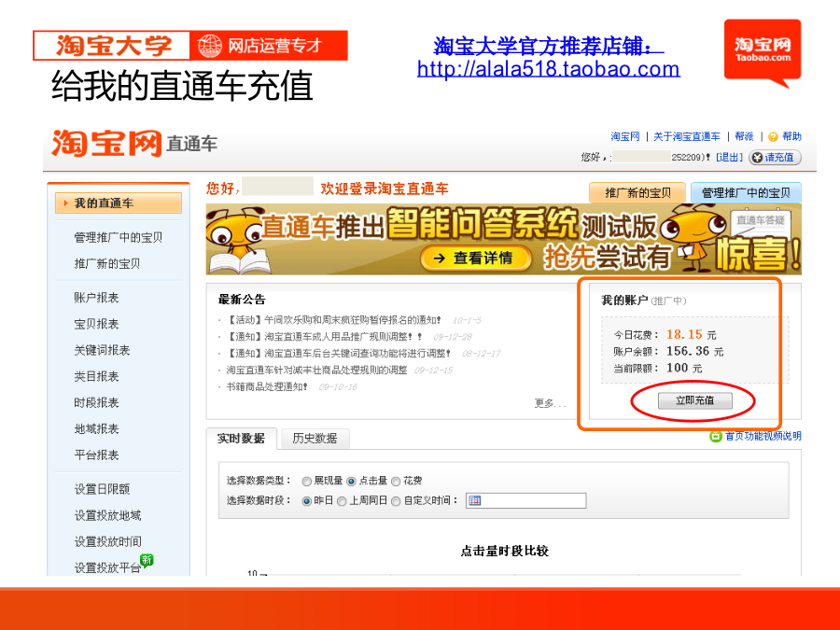
Task: Open the 推广新的宝贝 top tab
Action: point(637,193)
